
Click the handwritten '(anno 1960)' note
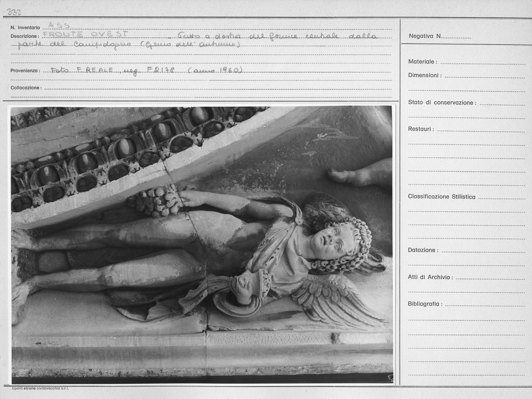pyautogui.click(x=215, y=70)
